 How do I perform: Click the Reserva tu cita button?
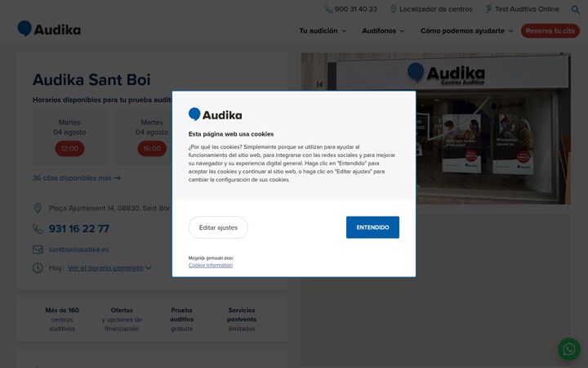click(550, 31)
